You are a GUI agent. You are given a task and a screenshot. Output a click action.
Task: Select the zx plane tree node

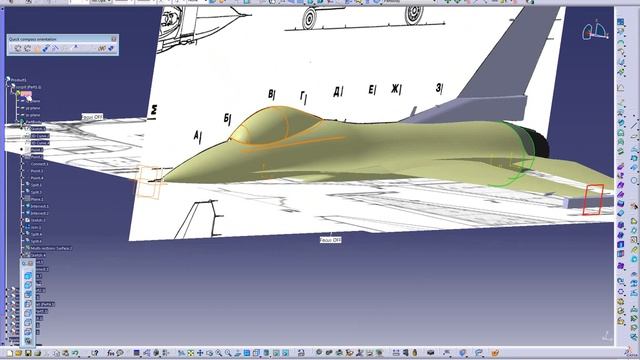33,115
